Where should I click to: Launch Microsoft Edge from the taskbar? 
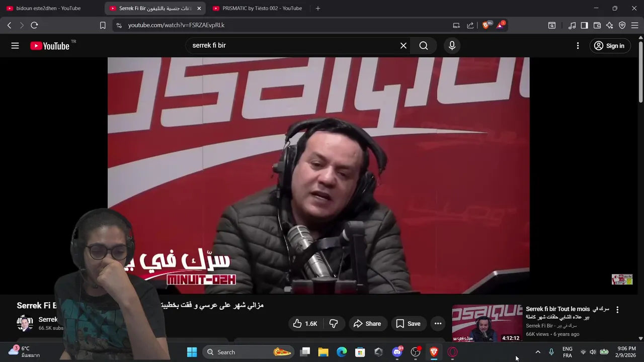click(x=342, y=352)
